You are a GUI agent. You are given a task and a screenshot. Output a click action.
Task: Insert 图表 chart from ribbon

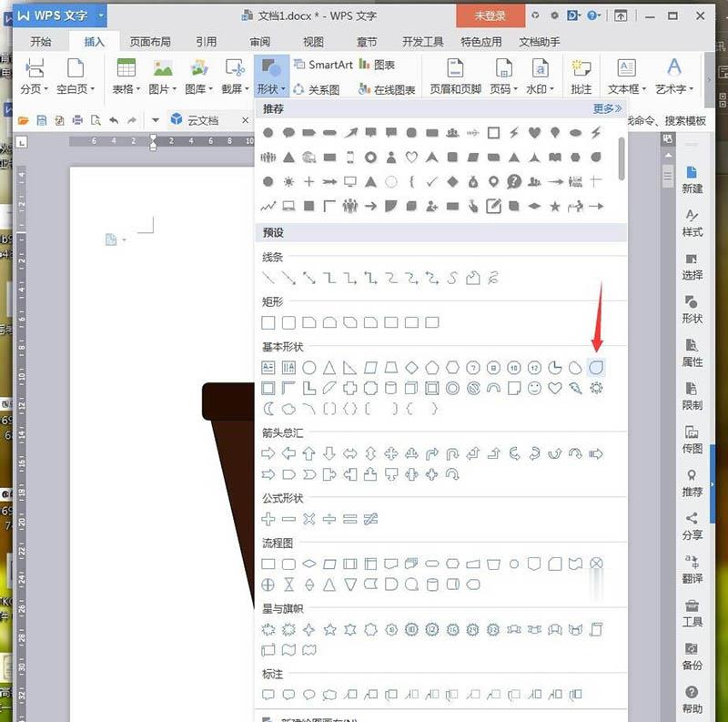(x=377, y=65)
